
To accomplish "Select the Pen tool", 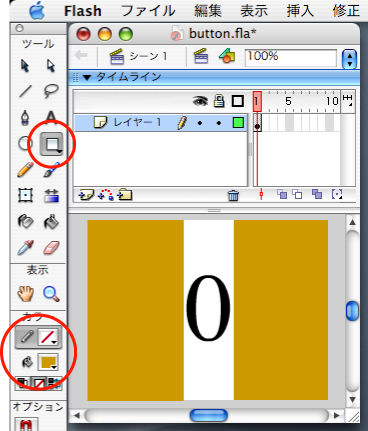I will (25, 117).
